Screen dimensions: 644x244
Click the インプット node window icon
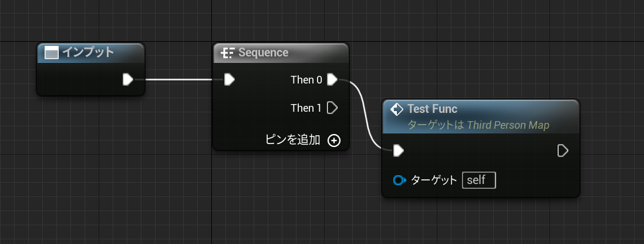(51, 53)
